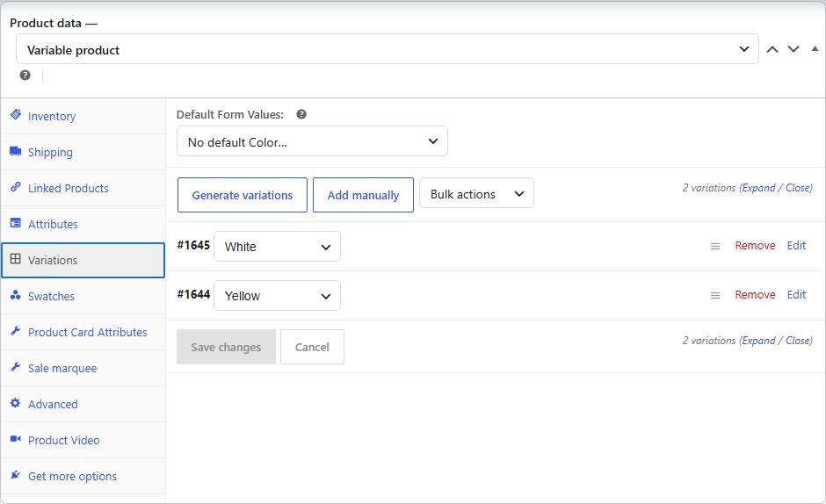Open the Linked Products tab

click(83, 188)
